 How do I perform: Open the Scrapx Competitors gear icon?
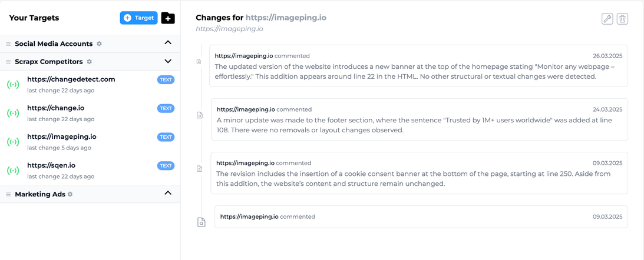coord(89,62)
